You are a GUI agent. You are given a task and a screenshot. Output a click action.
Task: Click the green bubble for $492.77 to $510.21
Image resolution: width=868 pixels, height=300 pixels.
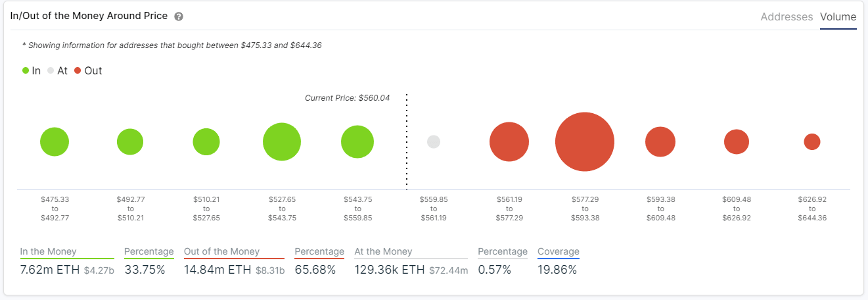tap(130, 141)
